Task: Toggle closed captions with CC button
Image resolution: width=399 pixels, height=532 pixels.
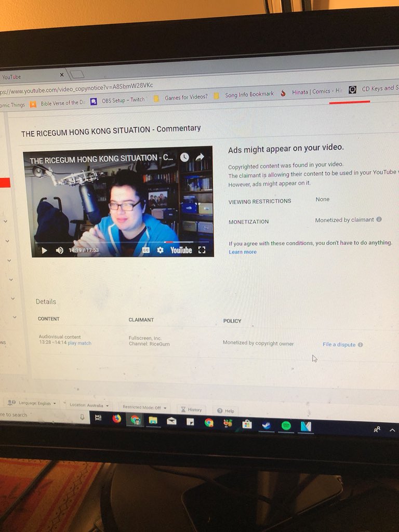Action: tap(146, 250)
